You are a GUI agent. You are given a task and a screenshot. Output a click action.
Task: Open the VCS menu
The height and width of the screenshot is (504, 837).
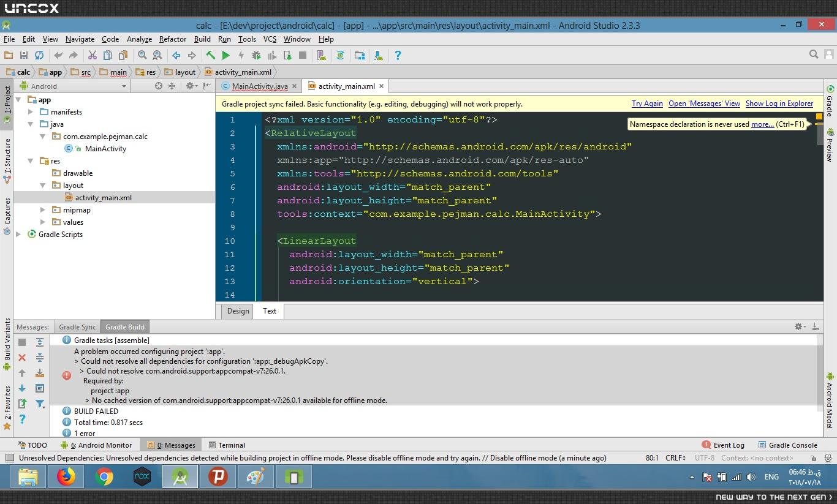click(x=270, y=39)
